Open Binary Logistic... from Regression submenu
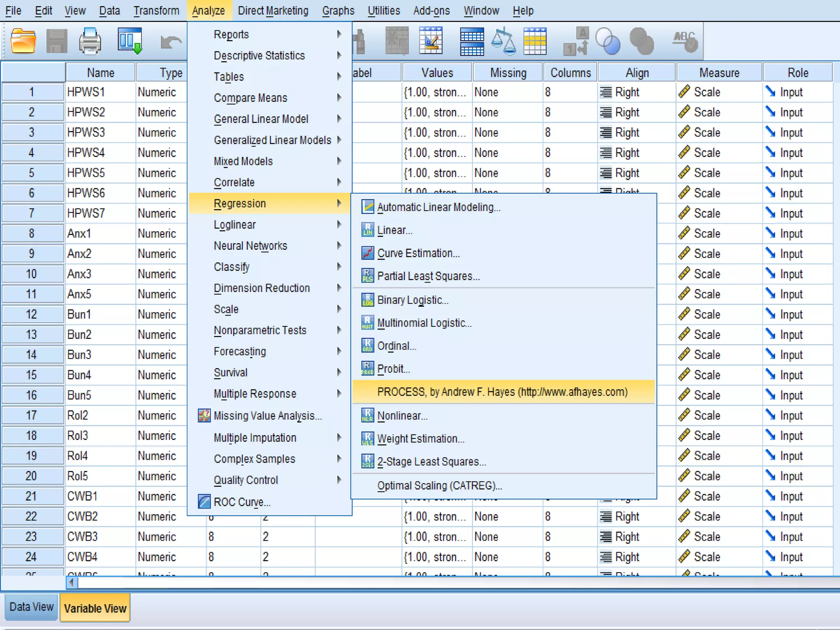 [413, 300]
